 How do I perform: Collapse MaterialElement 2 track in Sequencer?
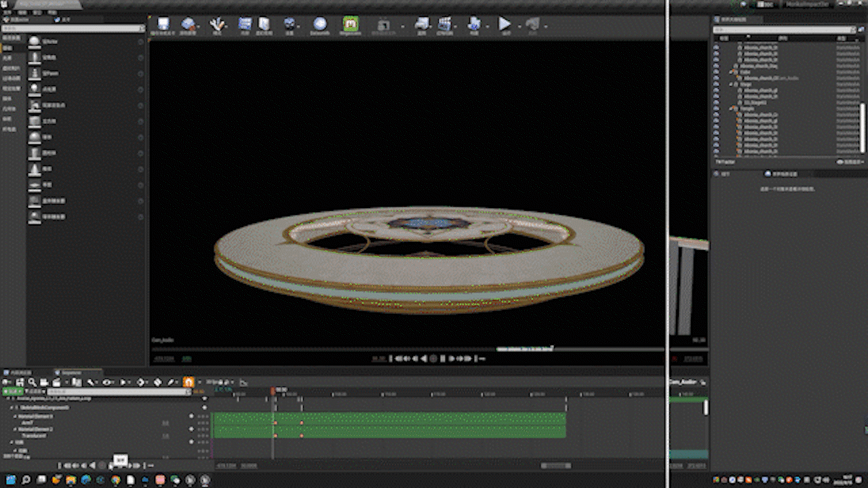(x=15, y=429)
